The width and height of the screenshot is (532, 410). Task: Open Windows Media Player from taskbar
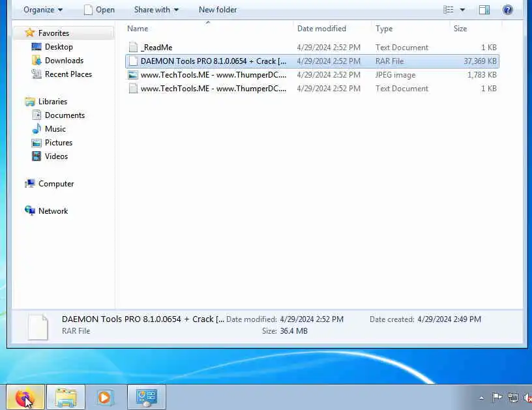pos(104,398)
